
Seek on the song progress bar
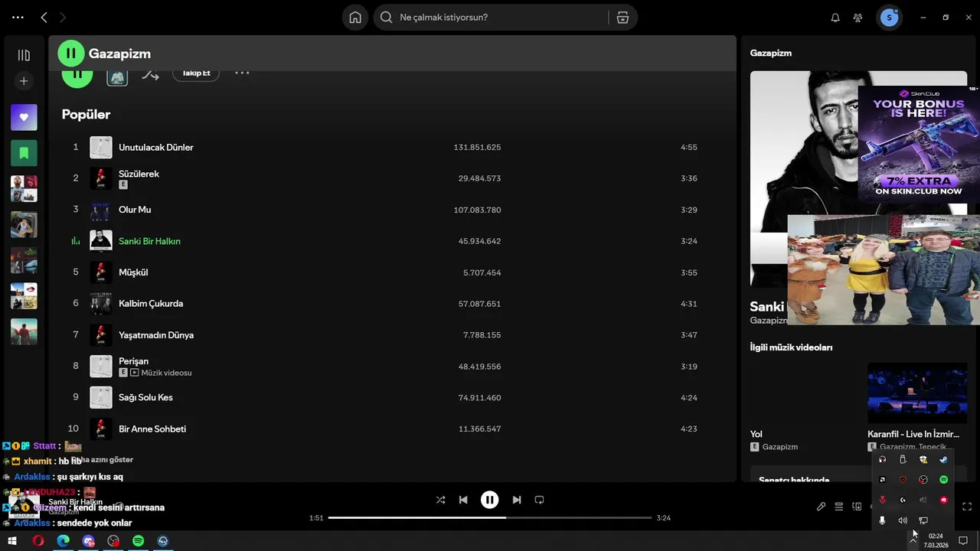pyautogui.click(x=490, y=518)
